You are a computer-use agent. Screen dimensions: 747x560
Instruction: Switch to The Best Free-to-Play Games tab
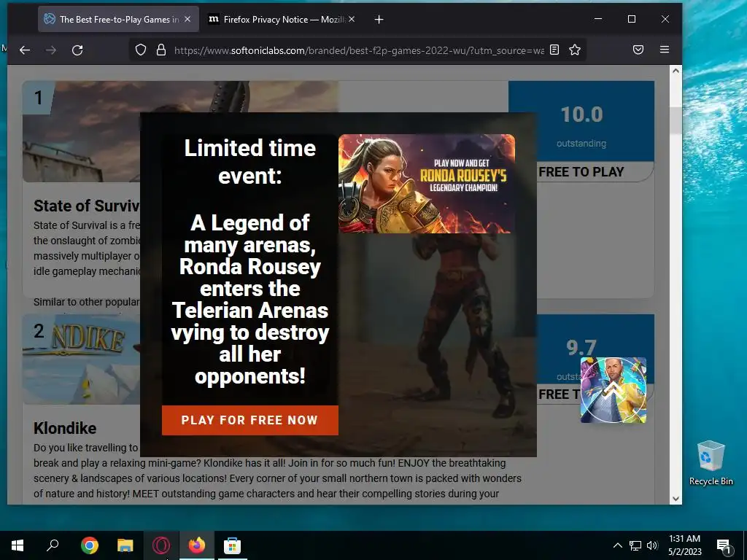(x=118, y=20)
